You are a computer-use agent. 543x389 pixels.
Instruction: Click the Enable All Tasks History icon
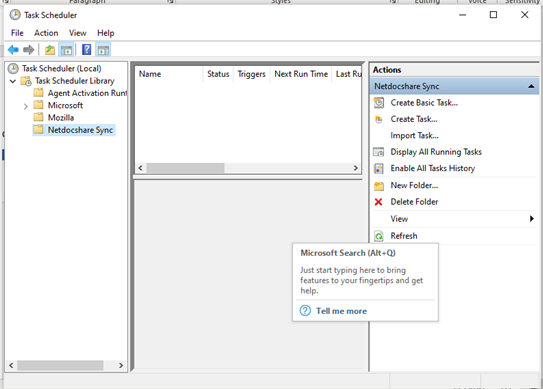point(379,169)
